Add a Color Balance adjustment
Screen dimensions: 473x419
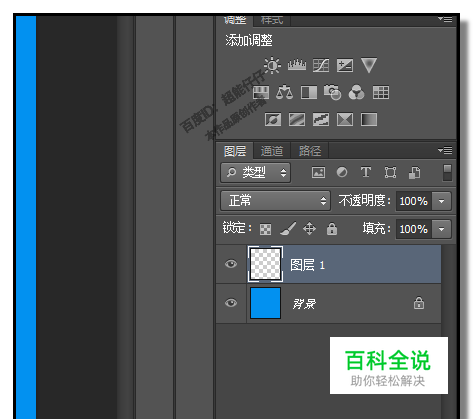(284, 92)
